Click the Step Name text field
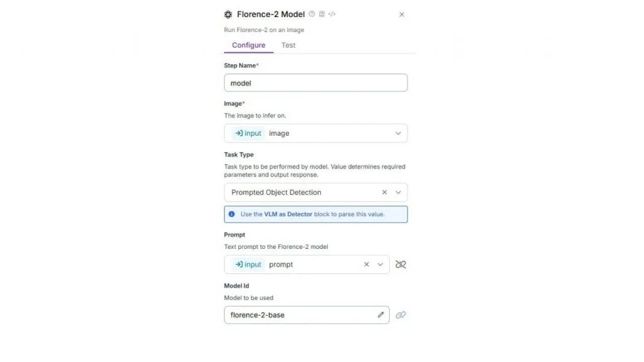This screenshot has height=362, width=644. (316, 83)
